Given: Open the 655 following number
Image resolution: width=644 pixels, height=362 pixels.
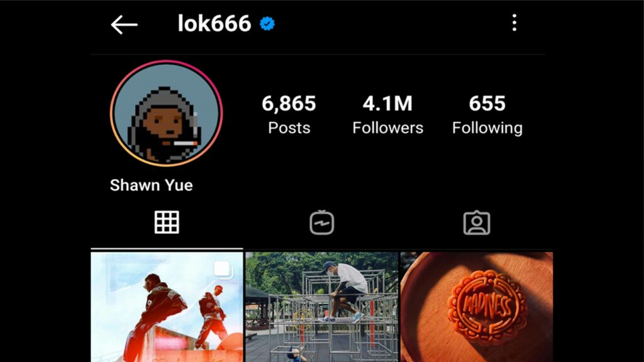Looking at the screenshot, I should [487, 103].
